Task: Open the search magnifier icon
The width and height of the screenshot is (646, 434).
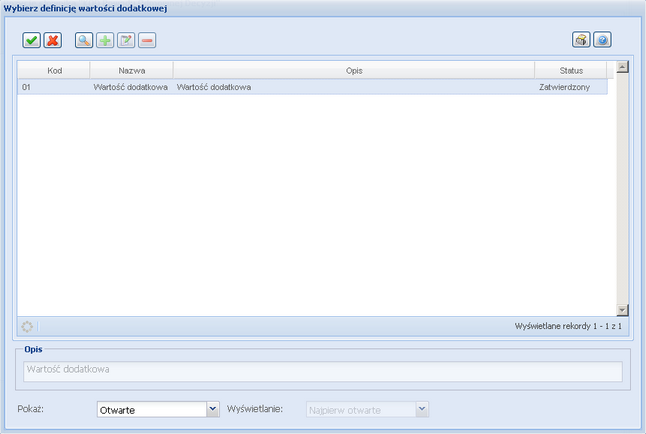Action: (85, 41)
